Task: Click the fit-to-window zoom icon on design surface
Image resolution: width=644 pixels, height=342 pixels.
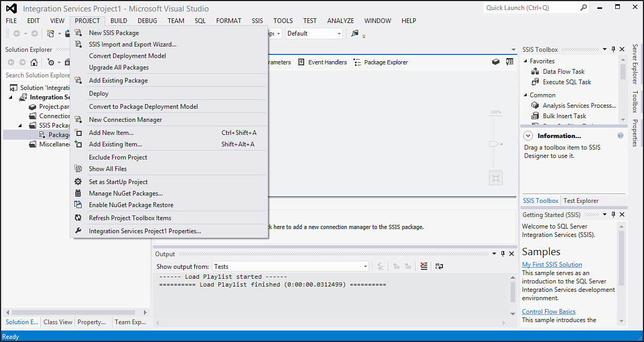Action: click(495, 178)
